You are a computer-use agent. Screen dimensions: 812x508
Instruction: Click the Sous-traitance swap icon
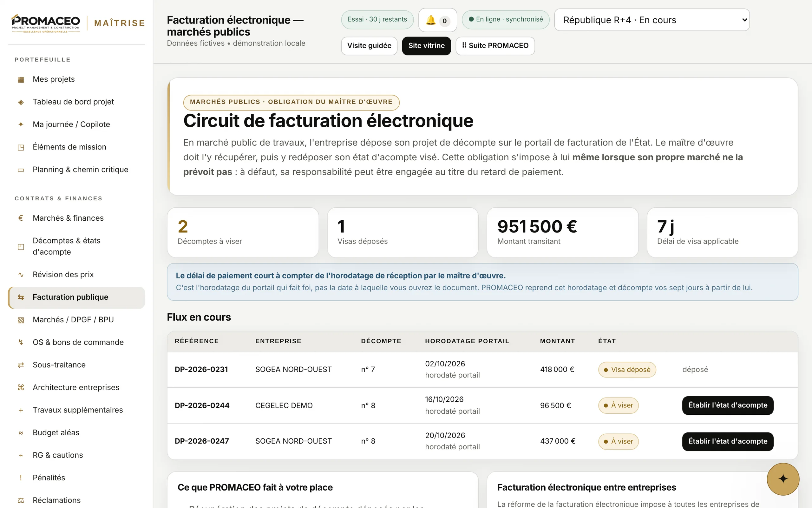coord(21,365)
